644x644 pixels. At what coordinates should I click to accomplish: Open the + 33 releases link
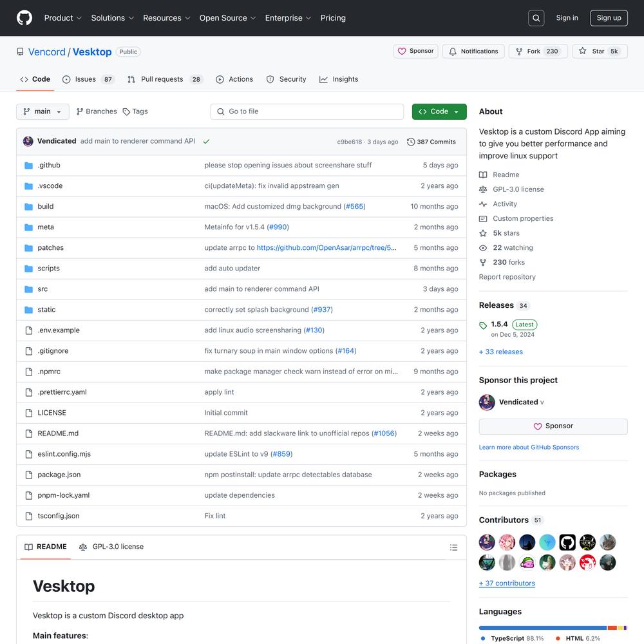(500, 352)
